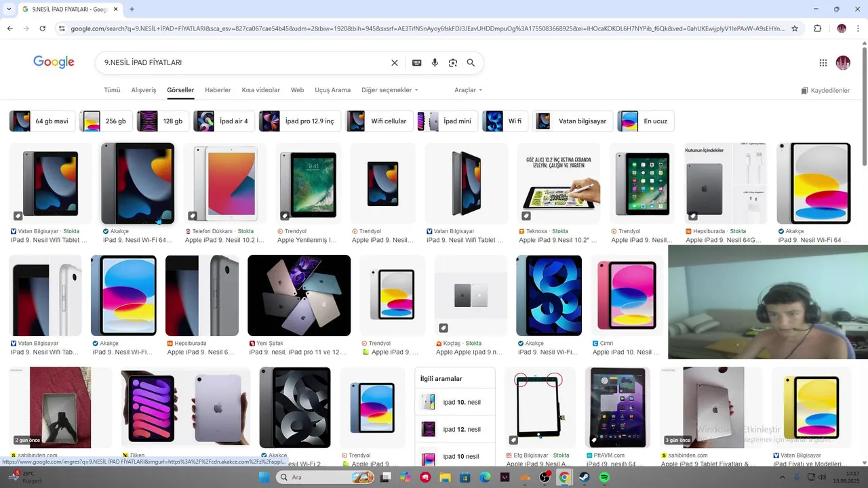
Task: Go to Google homepage logo
Action: click(x=54, y=62)
